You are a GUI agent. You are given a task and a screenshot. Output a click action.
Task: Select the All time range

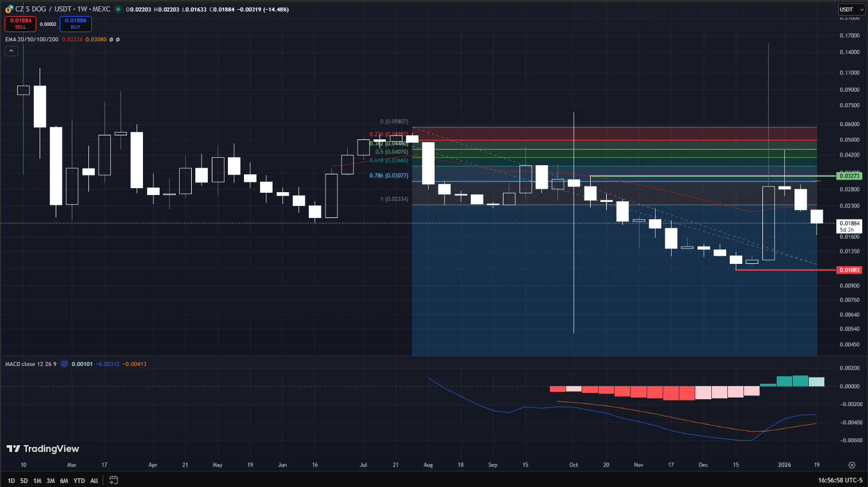[94, 481]
